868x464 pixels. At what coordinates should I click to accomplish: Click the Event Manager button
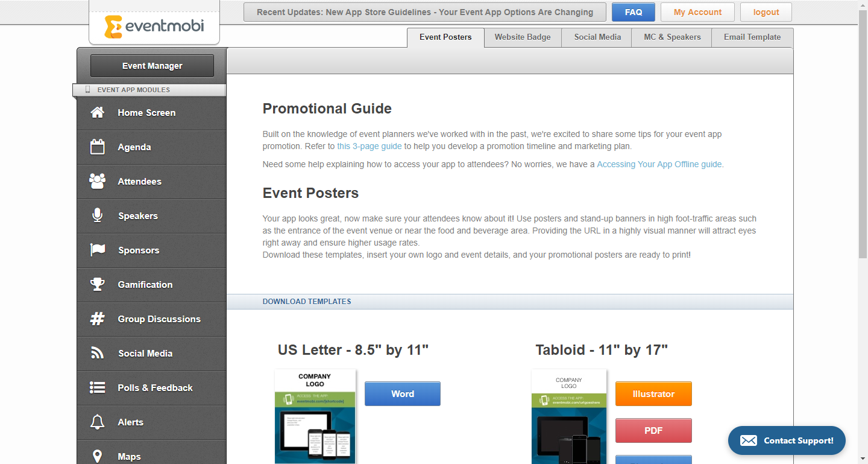[152, 66]
